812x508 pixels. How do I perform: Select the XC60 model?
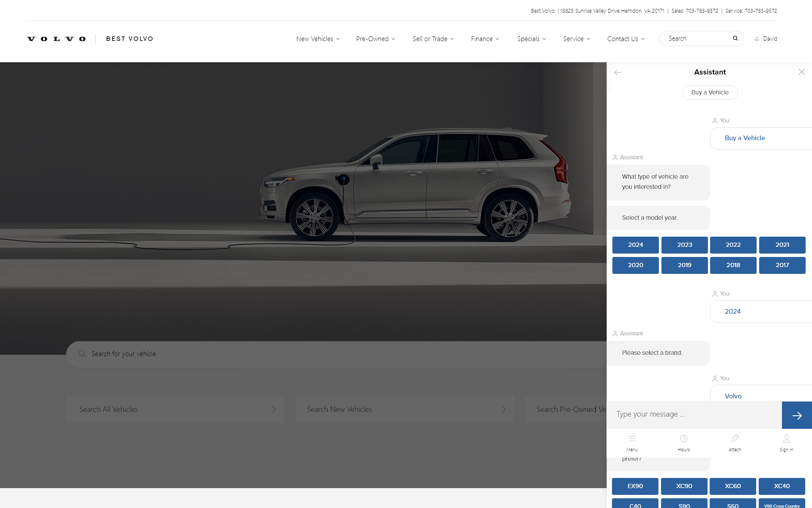tap(733, 486)
